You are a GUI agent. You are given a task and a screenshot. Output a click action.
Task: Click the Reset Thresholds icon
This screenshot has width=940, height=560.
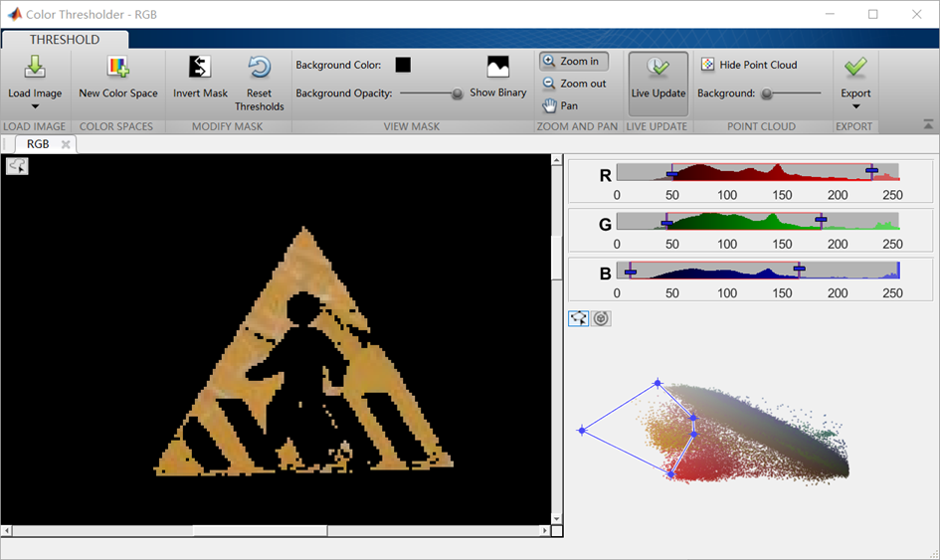click(x=259, y=67)
